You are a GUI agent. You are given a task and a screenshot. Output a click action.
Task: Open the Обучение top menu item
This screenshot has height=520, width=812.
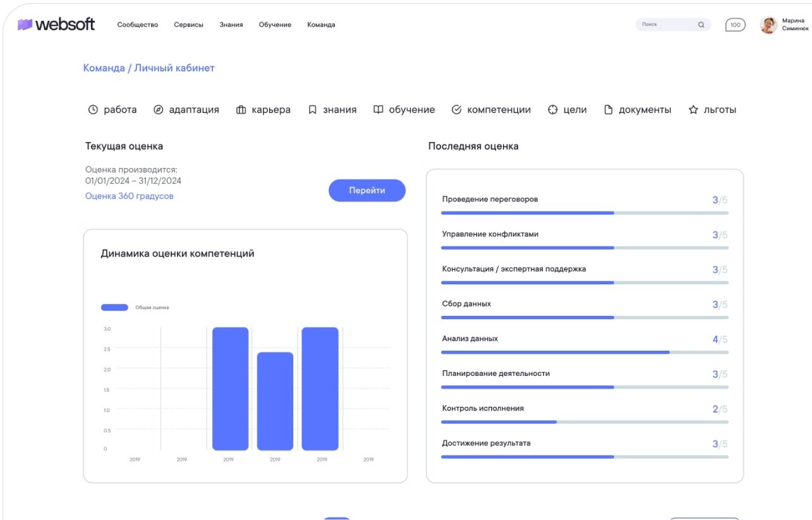275,25
